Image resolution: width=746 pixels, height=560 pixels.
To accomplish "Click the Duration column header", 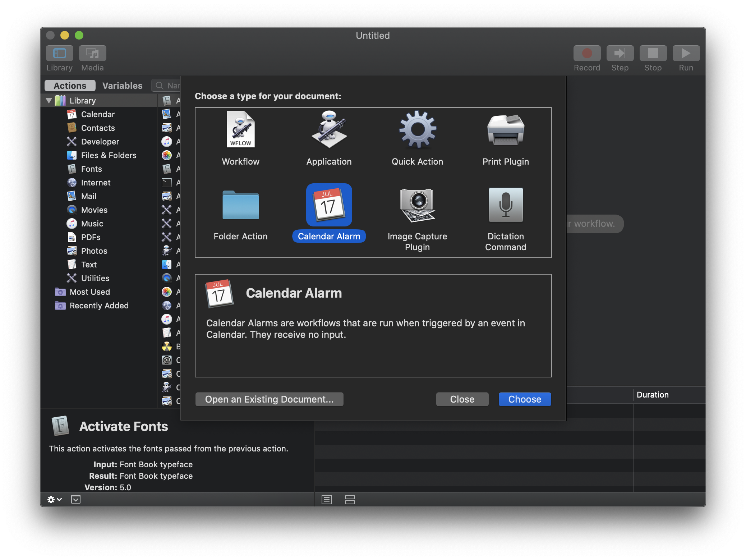I will (x=669, y=395).
